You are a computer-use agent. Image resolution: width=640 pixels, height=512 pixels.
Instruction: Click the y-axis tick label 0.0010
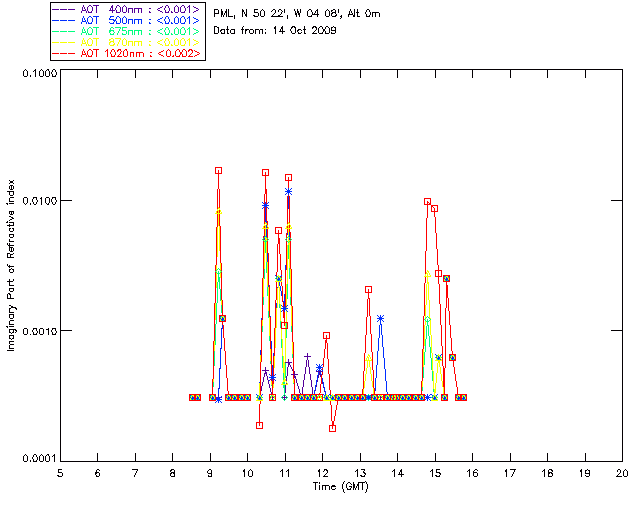point(40,331)
